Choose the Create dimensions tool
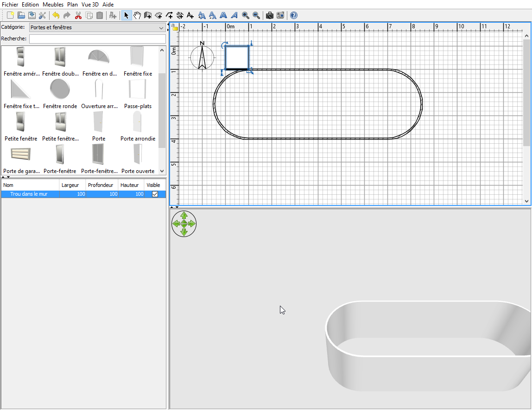This screenshot has width=532, height=410. (180, 15)
